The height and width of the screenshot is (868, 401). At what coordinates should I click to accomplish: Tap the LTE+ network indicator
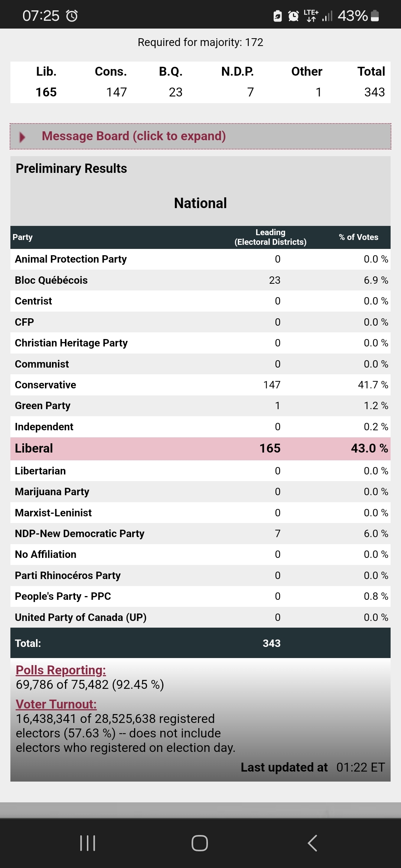[x=311, y=16]
